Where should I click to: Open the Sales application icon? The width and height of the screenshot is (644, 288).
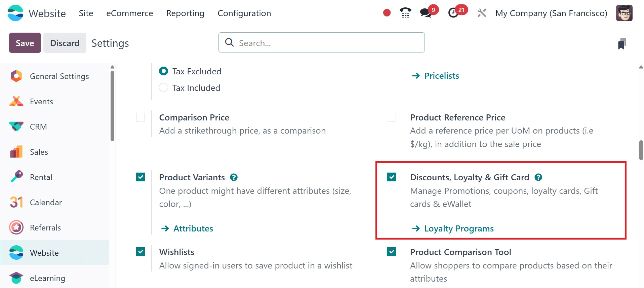pos(16,152)
